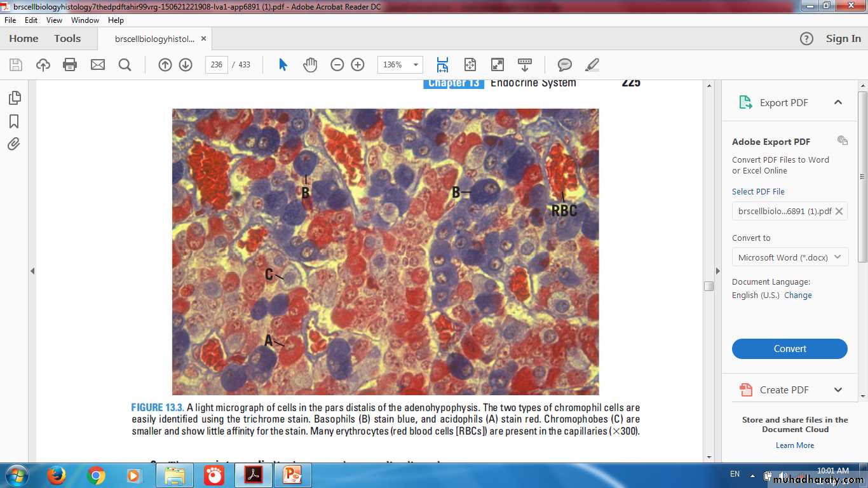
Task: Click the Send file by email icon
Action: (97, 65)
